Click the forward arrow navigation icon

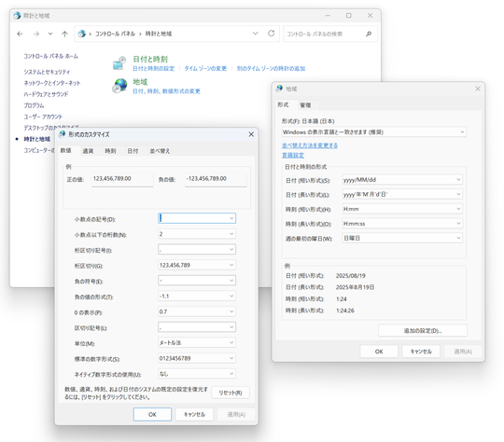click(x=36, y=34)
